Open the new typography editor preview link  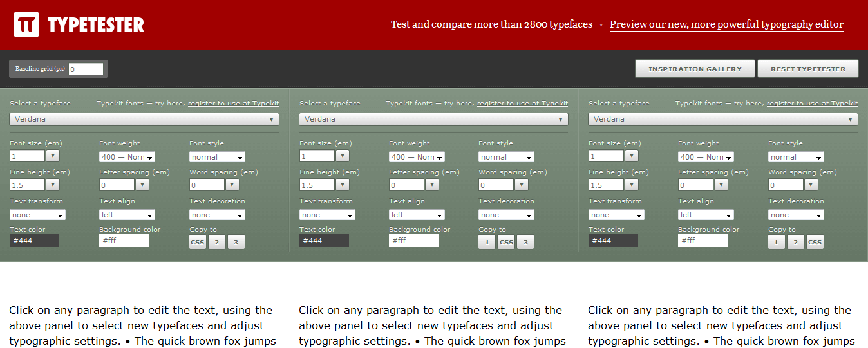pyautogui.click(x=726, y=24)
